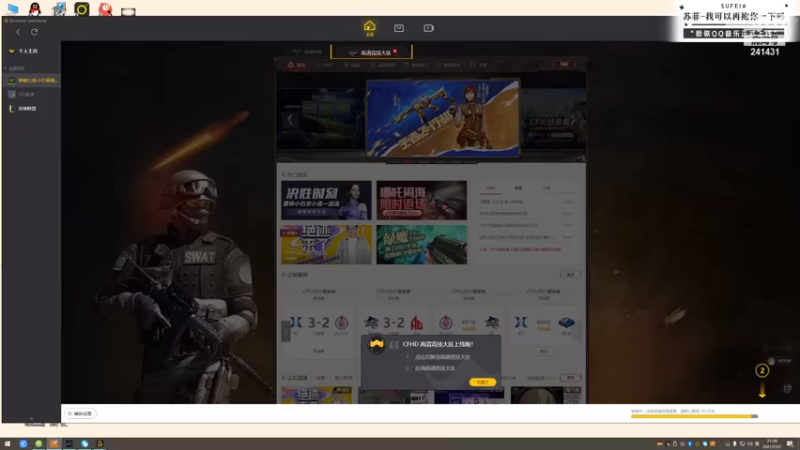Click the crown avatar in CFHD popup
Screen dimensions: 800x450
377,345
